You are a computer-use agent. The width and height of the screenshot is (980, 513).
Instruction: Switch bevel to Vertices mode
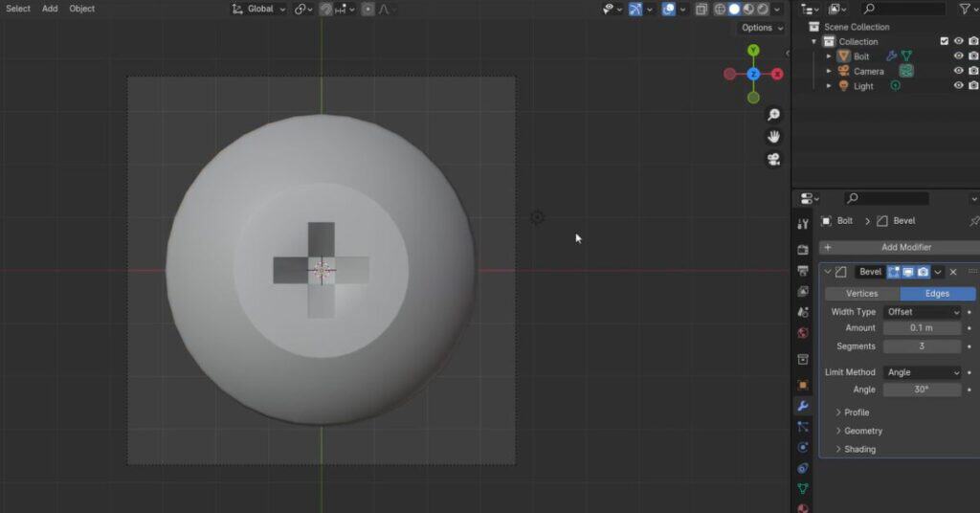pyautogui.click(x=861, y=294)
